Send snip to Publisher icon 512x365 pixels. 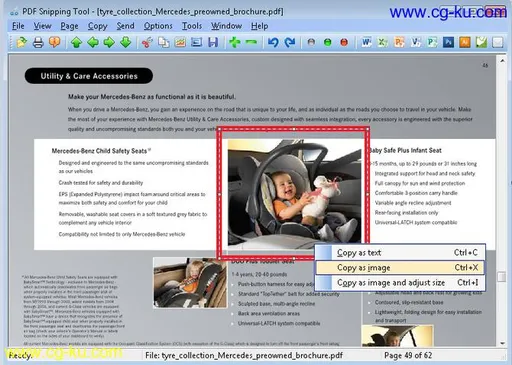(432, 42)
